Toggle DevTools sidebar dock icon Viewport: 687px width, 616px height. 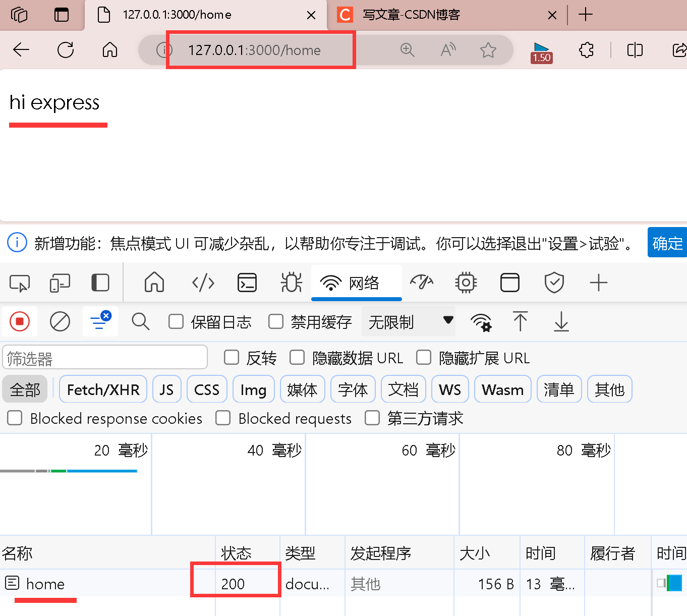point(100,283)
